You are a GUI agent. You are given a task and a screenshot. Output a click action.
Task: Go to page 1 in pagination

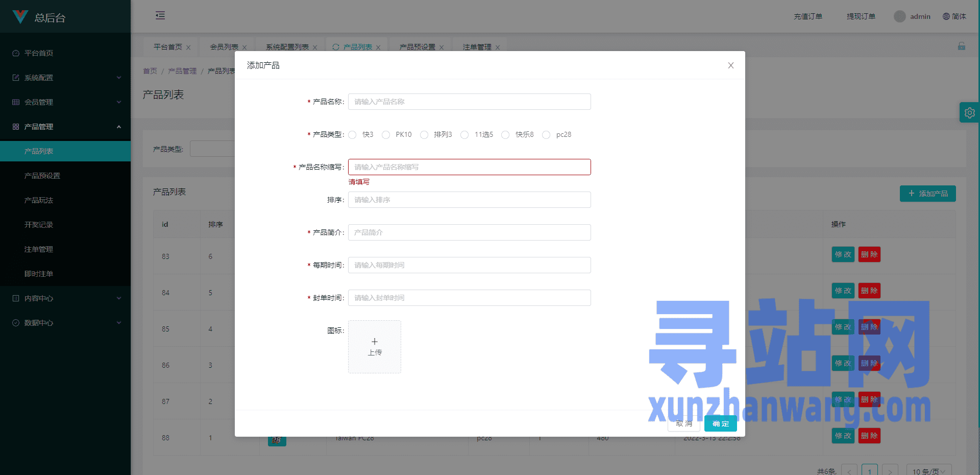pos(870,471)
